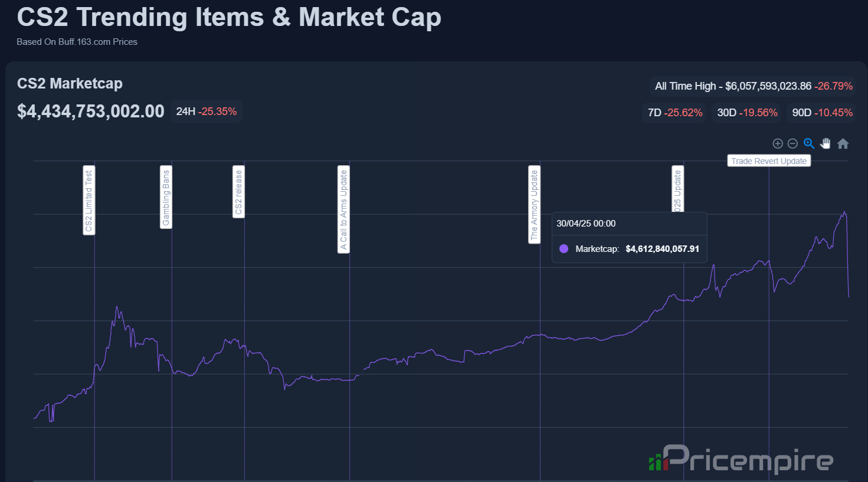
Task: Click the zoom out minus icon
Action: (793, 143)
